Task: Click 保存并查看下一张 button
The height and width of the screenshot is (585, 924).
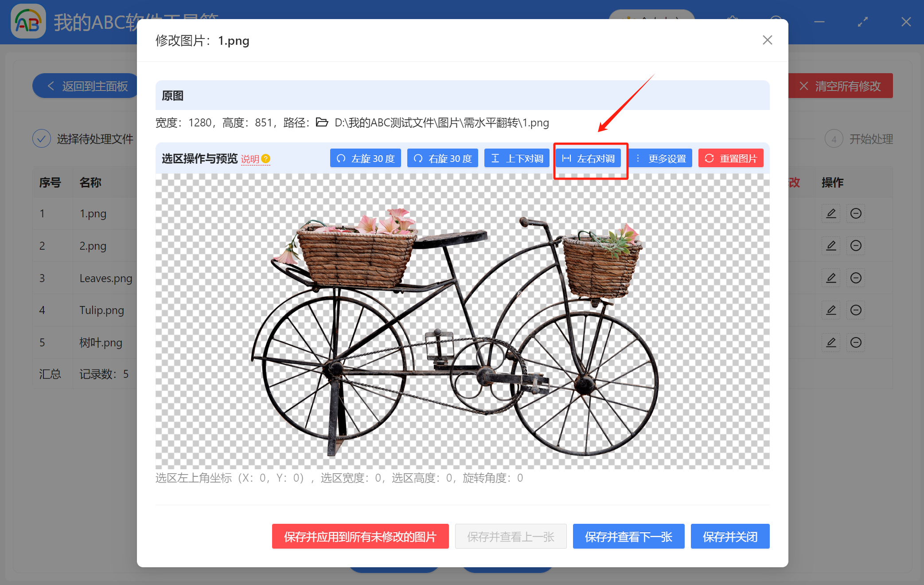Action: coord(628,537)
